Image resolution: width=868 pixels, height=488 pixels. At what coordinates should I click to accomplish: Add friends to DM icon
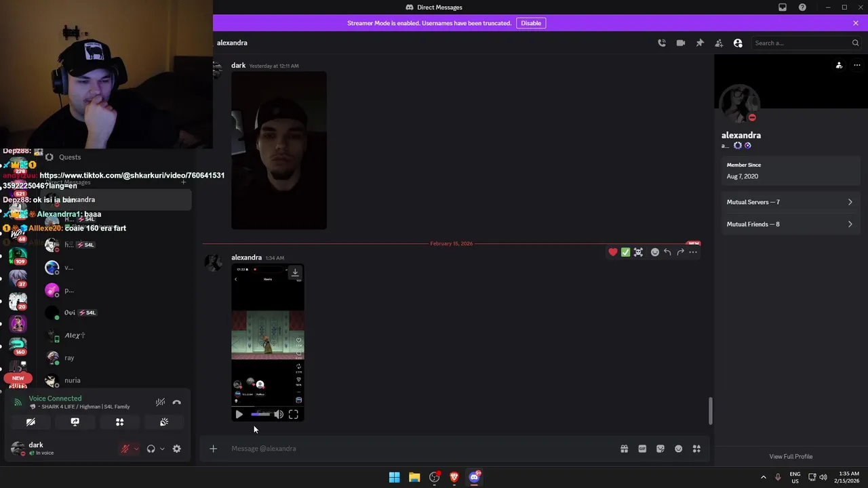[x=719, y=43]
